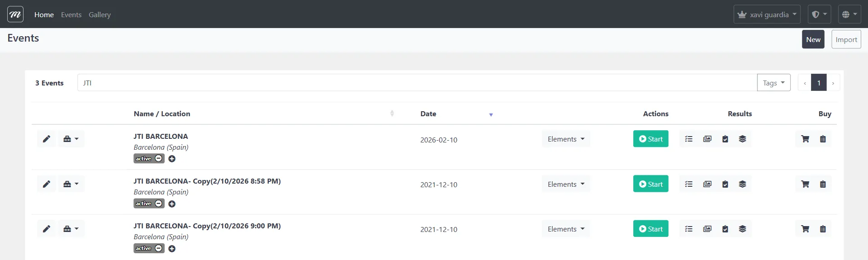Image resolution: width=868 pixels, height=260 pixels.
Task: Start the 8:58 PM copy event
Action: (x=650, y=184)
